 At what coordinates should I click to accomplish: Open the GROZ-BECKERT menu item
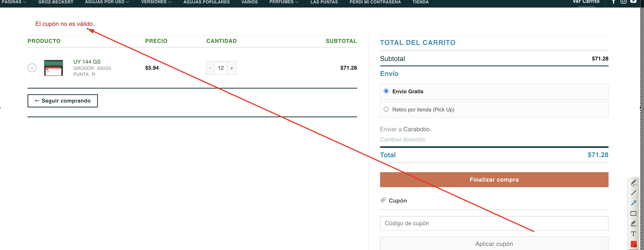(56, 2)
